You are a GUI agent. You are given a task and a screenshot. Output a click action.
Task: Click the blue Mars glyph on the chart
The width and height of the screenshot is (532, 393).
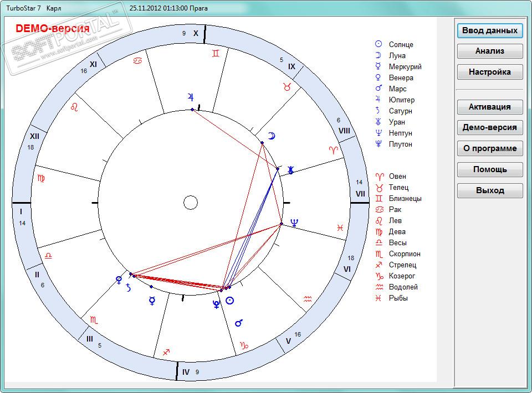click(x=239, y=323)
